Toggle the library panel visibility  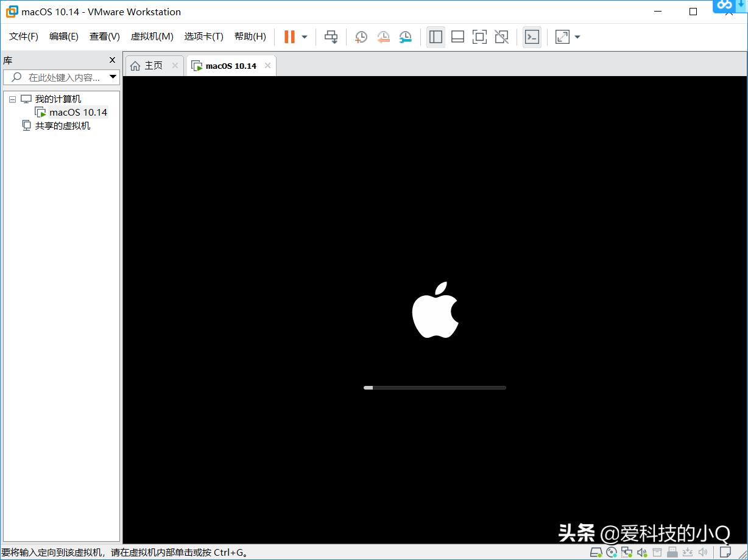(x=436, y=37)
